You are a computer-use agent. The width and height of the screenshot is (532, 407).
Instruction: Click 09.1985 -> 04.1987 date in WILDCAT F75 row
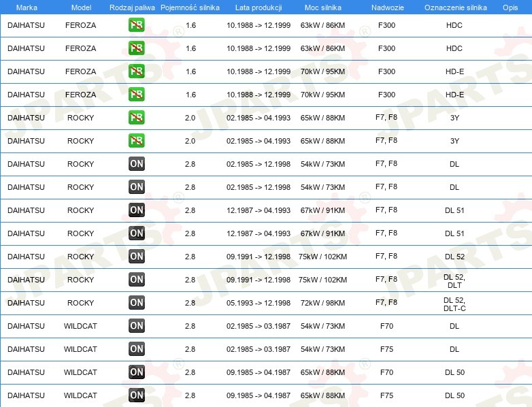pyautogui.click(x=259, y=395)
